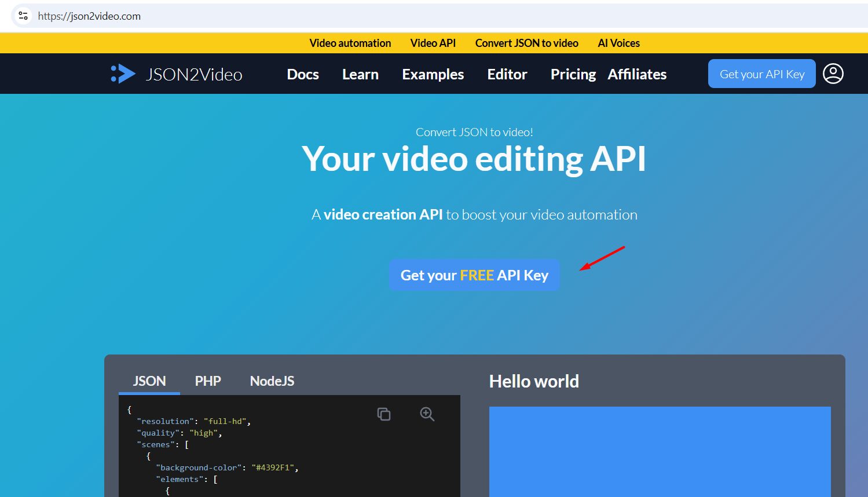This screenshot has width=868, height=497.
Task: Click the "quality": "high" code line
Action: 180,433
